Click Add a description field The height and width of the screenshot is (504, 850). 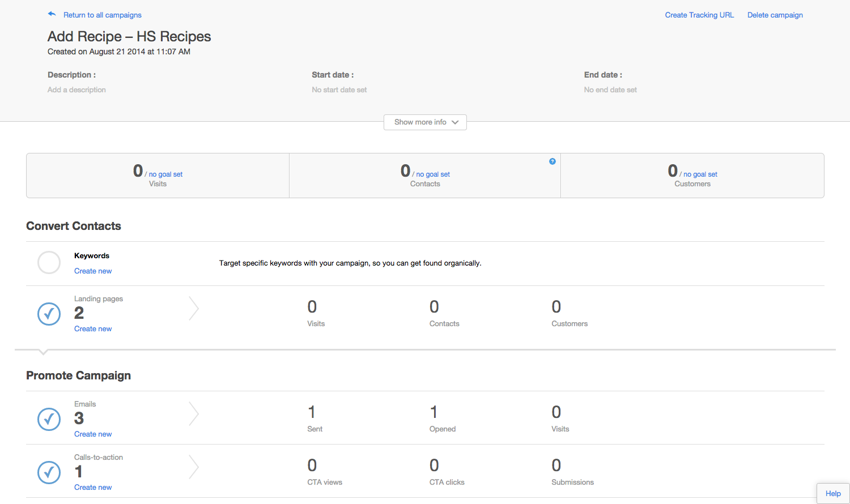tap(76, 90)
